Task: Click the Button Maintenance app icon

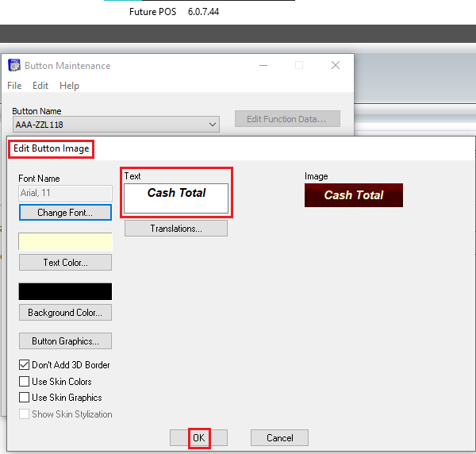Action: click(x=14, y=65)
